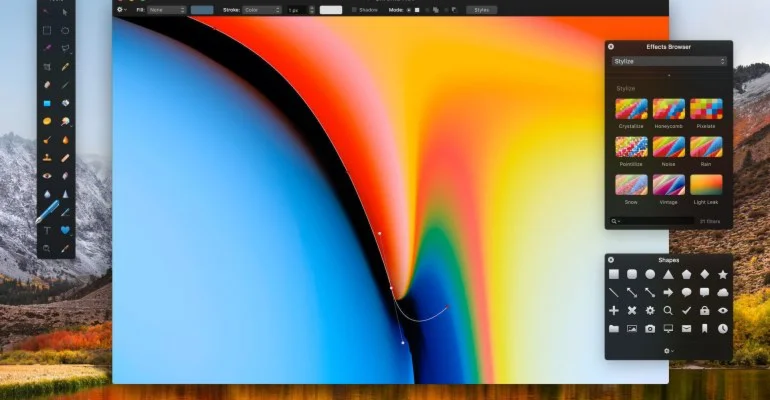Open the options bar gear menu
Viewport: 770px width, 400px height.
click(x=121, y=10)
